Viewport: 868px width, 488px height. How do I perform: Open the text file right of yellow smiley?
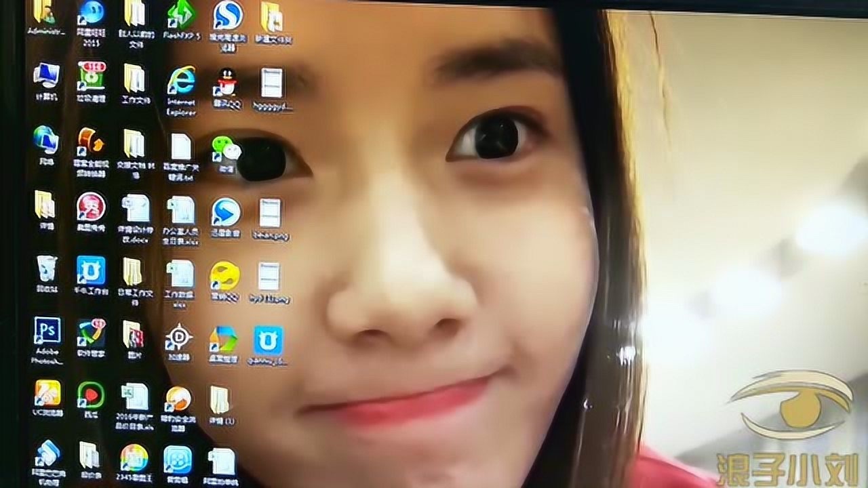269,277
